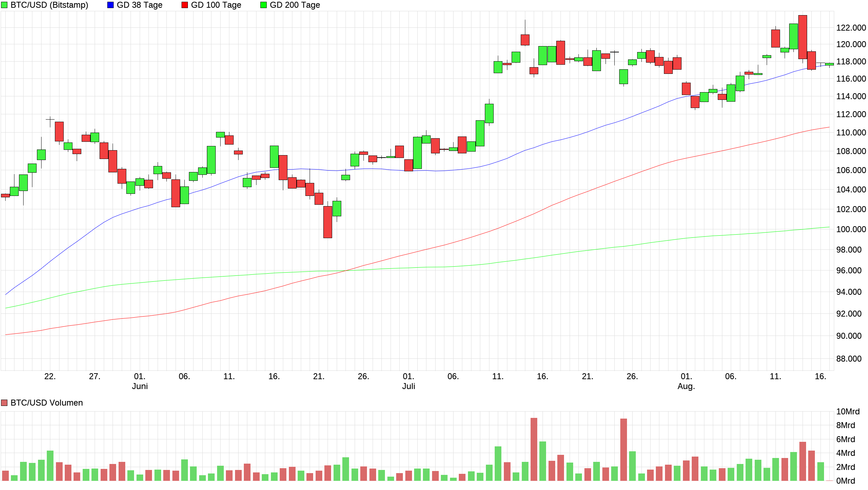The height and width of the screenshot is (490, 868).
Task: Click the GD 38 Tage legend text
Action: pyautogui.click(x=139, y=5)
